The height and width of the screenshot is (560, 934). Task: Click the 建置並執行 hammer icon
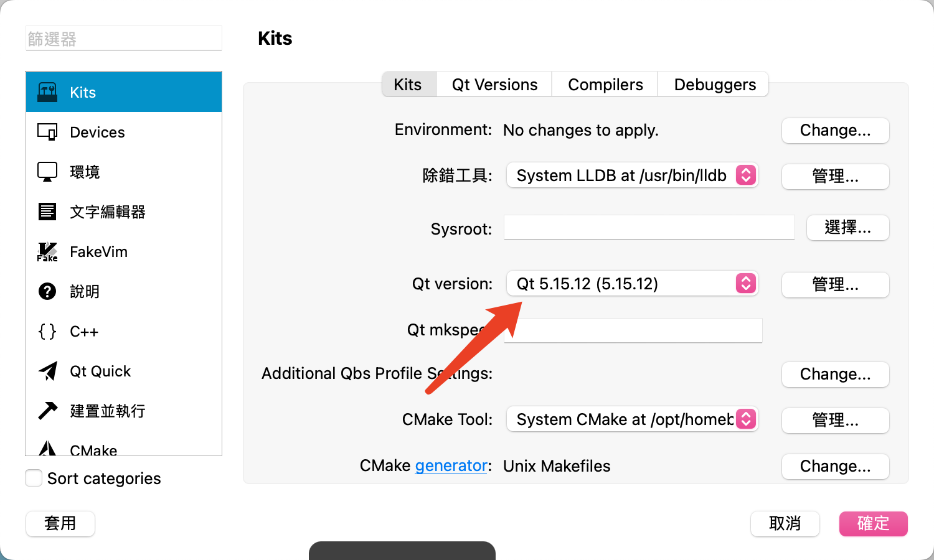click(x=47, y=411)
